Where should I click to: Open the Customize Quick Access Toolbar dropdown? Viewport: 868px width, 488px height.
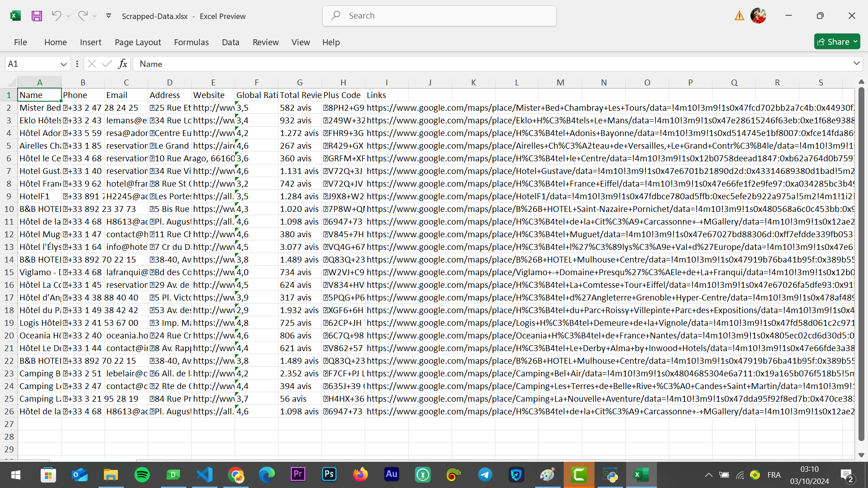(108, 16)
